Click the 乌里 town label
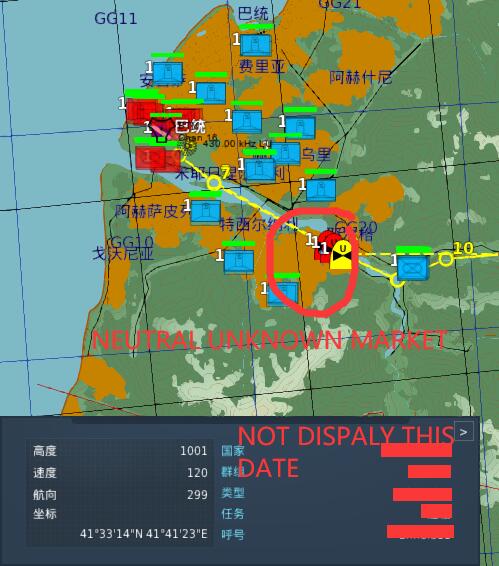The width and height of the screenshot is (499, 566). click(316, 154)
